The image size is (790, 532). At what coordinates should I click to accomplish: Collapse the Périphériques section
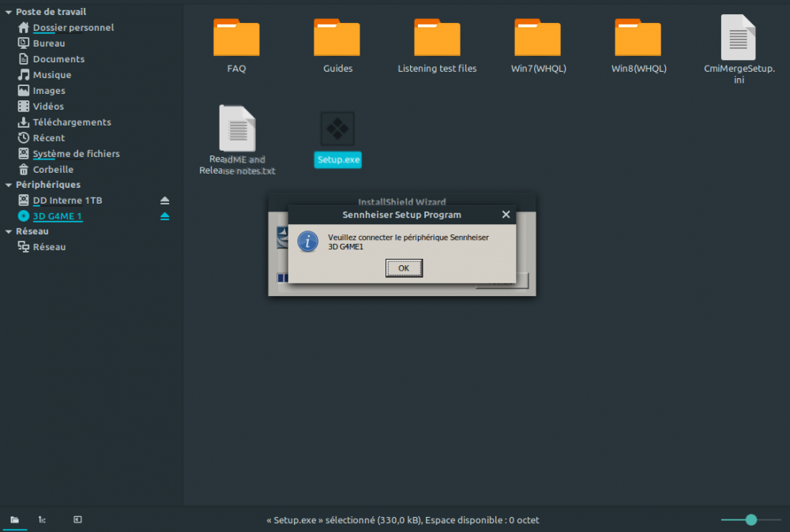(x=7, y=184)
